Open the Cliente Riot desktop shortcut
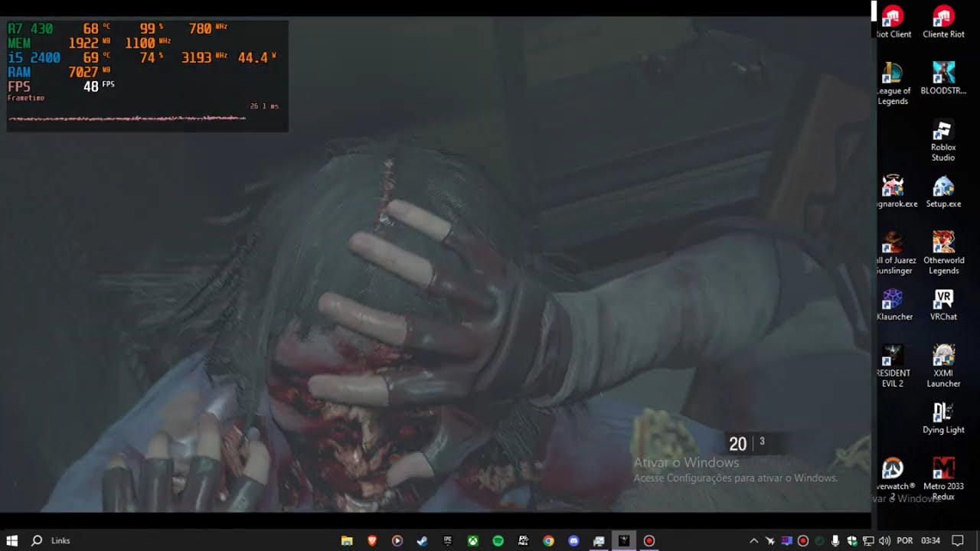This screenshot has height=551, width=980. point(943,21)
